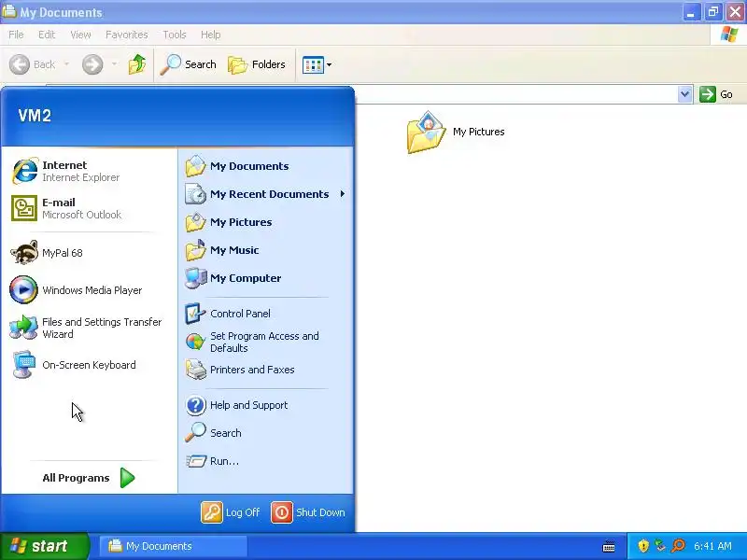Open the Views dropdown button
Viewport: 747px width, 560px height.
317,64
